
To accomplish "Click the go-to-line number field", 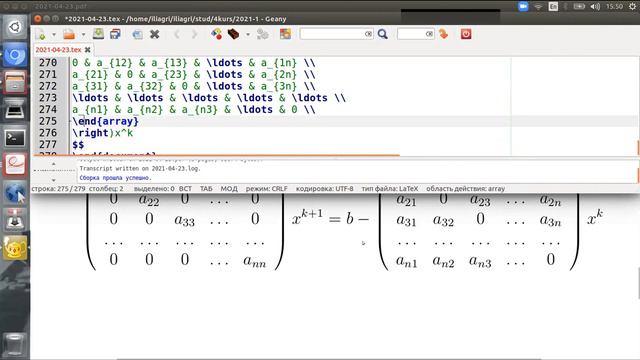I will pyautogui.click(x=411, y=34).
